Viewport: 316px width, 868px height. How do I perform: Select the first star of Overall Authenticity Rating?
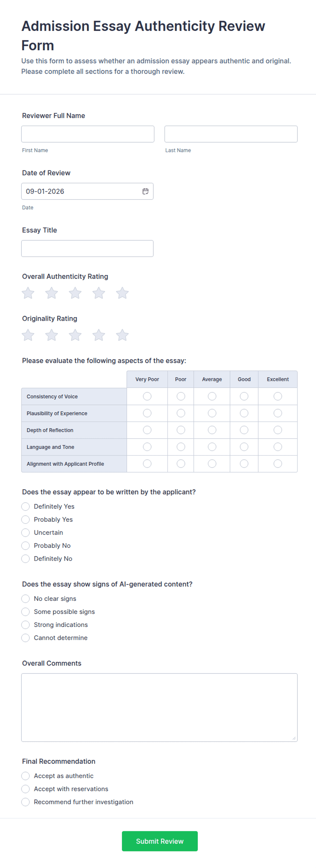click(x=28, y=293)
